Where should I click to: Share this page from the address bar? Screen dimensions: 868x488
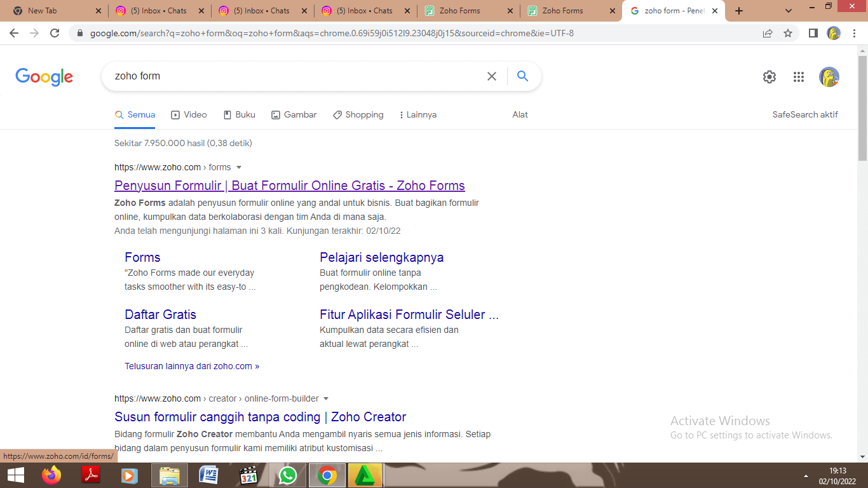click(768, 33)
